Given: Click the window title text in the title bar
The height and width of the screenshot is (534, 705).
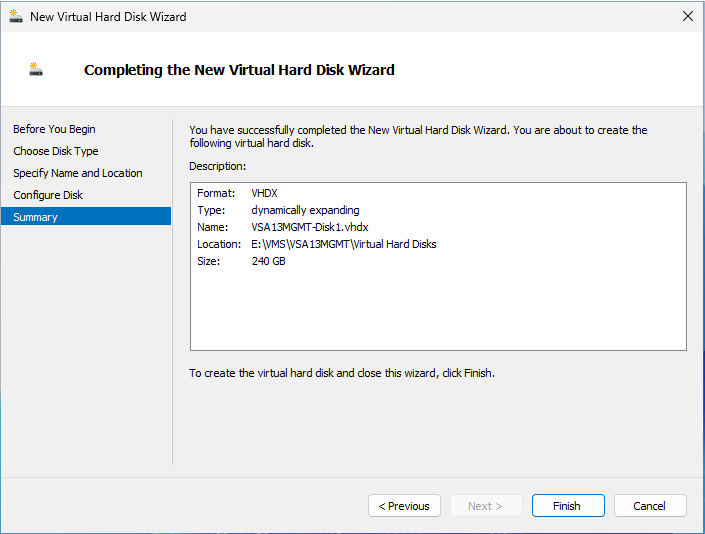Looking at the screenshot, I should (x=108, y=17).
